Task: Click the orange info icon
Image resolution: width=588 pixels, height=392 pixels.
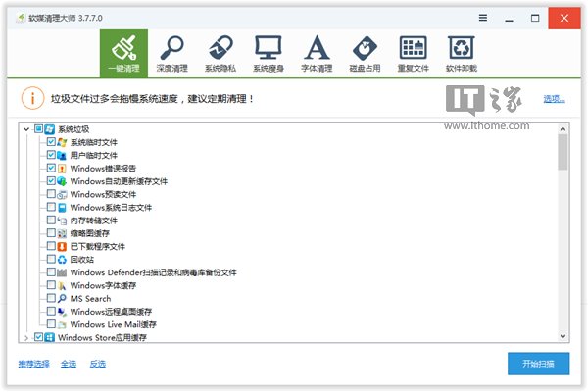Action: (32, 98)
